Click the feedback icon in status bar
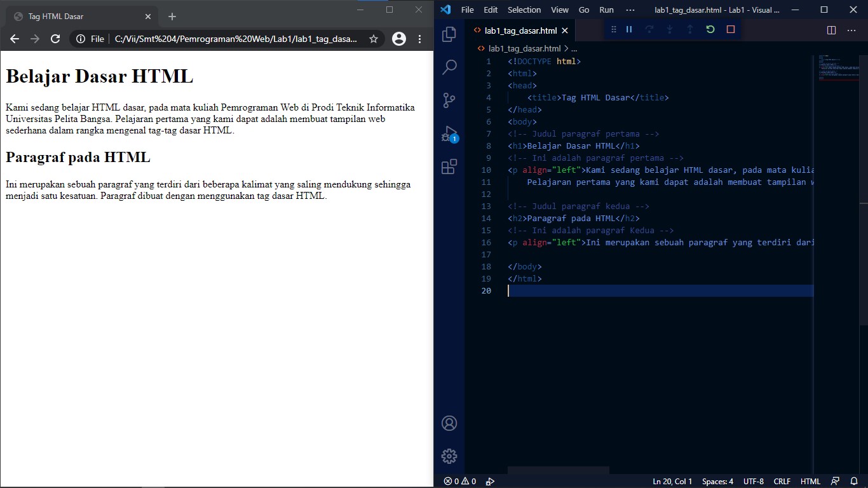868x488 pixels. click(836, 482)
